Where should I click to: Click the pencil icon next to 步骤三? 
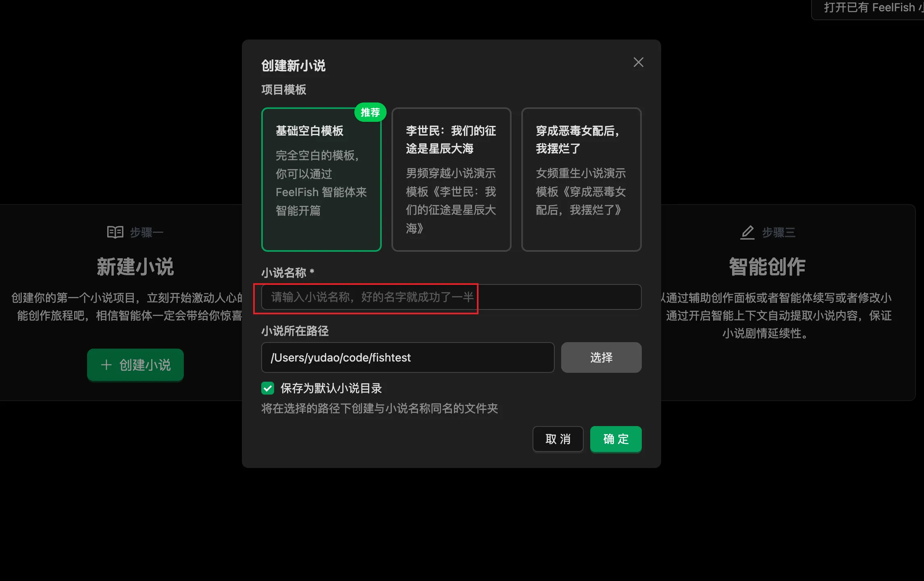click(x=747, y=232)
